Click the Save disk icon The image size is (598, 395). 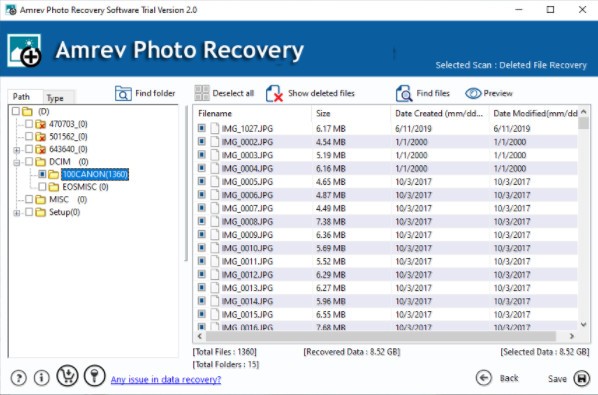[x=582, y=378]
